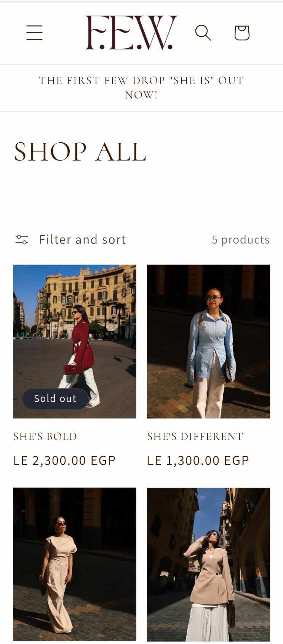The height and width of the screenshot is (644, 283).
Task: Click the LE 1,300.00 EGP price
Action: (198, 460)
